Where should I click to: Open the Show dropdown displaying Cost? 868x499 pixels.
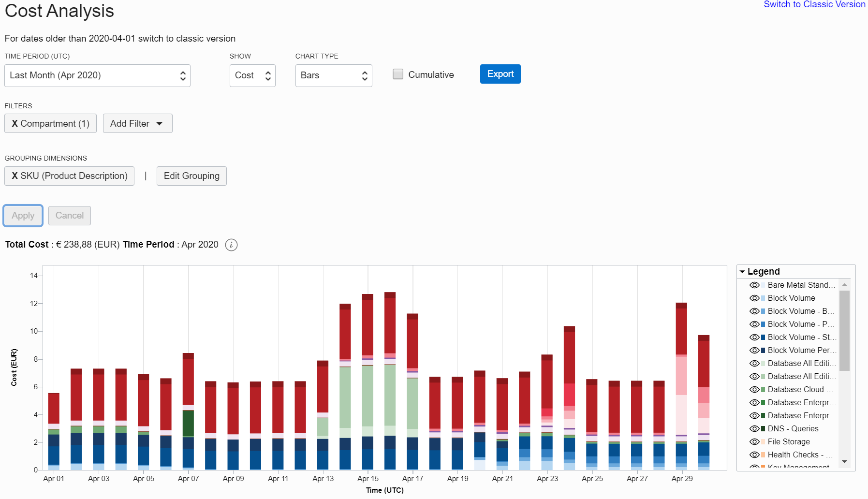tap(252, 75)
